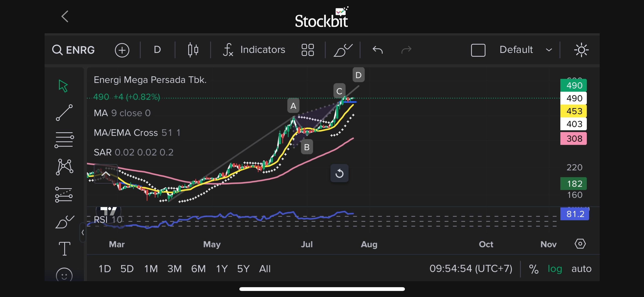
Task: Select pattern point A label
Action: pos(293,106)
